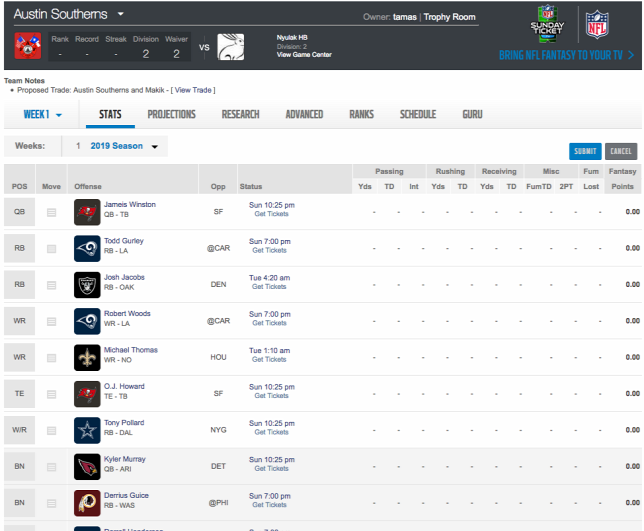The height and width of the screenshot is (531, 644).
Task: Click the move handle for O.J. Howard
Action: [51, 394]
